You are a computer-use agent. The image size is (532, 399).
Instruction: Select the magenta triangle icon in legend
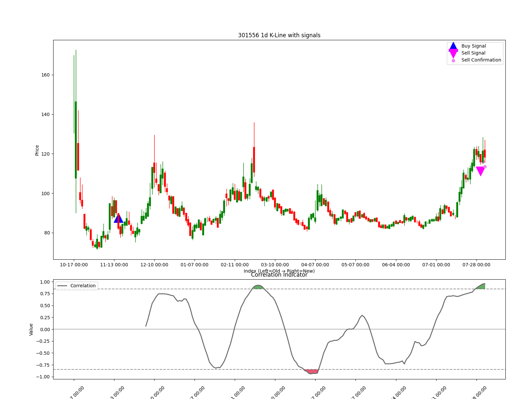click(x=453, y=53)
